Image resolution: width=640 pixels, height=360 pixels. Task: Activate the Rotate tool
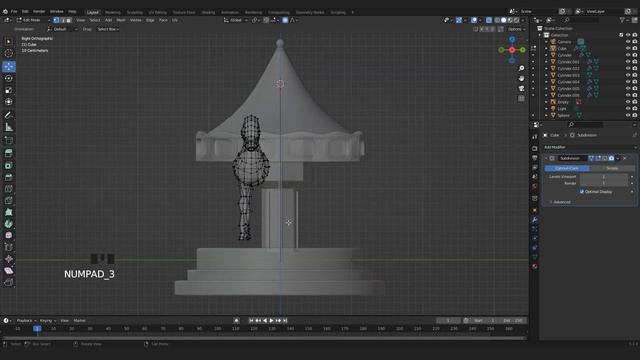click(x=9, y=78)
